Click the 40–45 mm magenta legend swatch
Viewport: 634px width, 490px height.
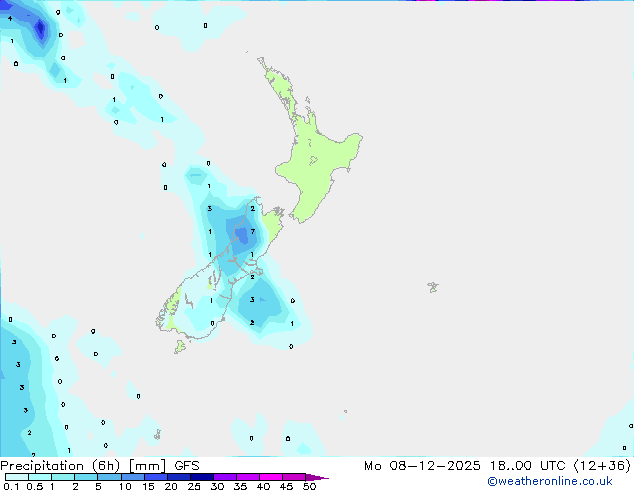tap(271, 477)
